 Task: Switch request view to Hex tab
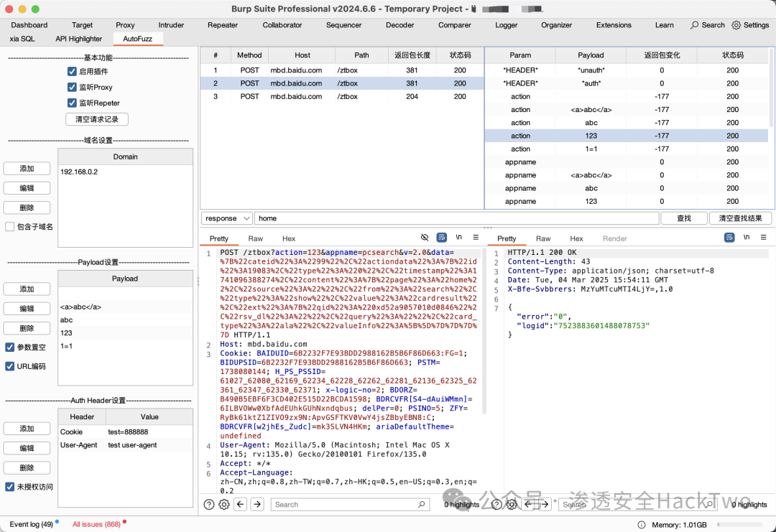(289, 238)
